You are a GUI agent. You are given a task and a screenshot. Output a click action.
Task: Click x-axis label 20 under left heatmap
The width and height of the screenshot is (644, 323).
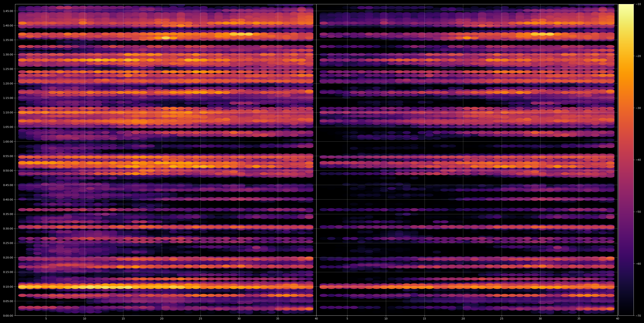coord(162,319)
